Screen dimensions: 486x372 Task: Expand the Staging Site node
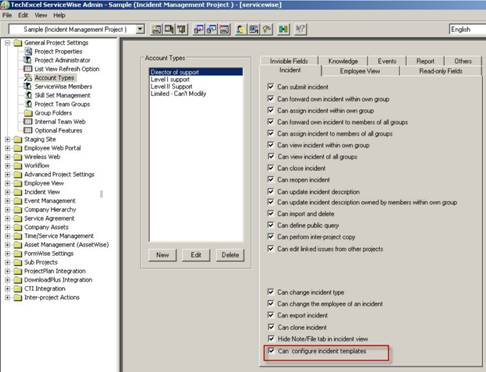point(7,139)
